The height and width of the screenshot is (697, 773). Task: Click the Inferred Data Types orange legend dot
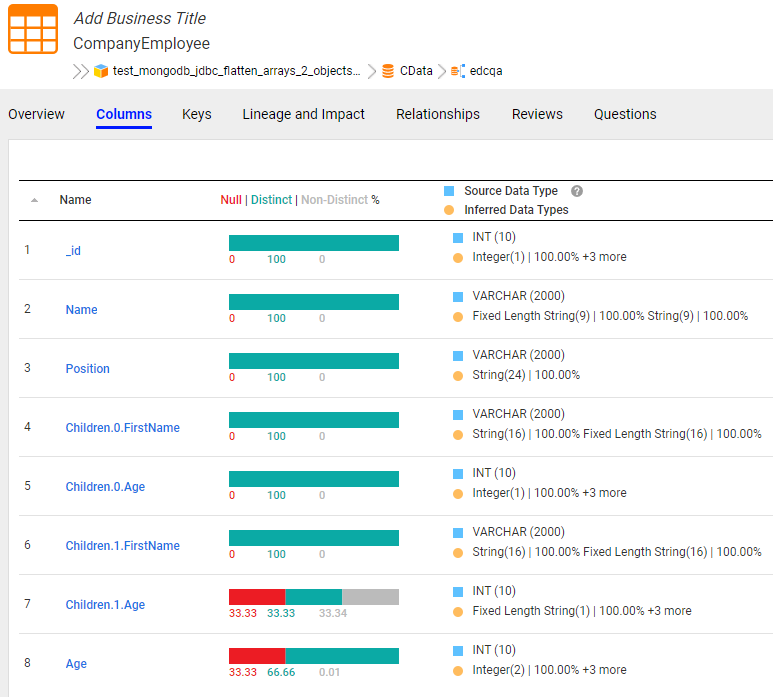coord(449,210)
